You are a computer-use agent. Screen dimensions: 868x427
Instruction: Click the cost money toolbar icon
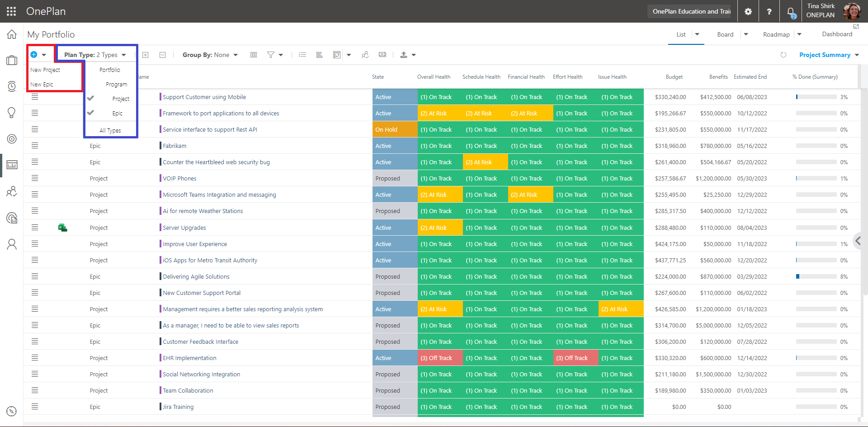coord(382,55)
